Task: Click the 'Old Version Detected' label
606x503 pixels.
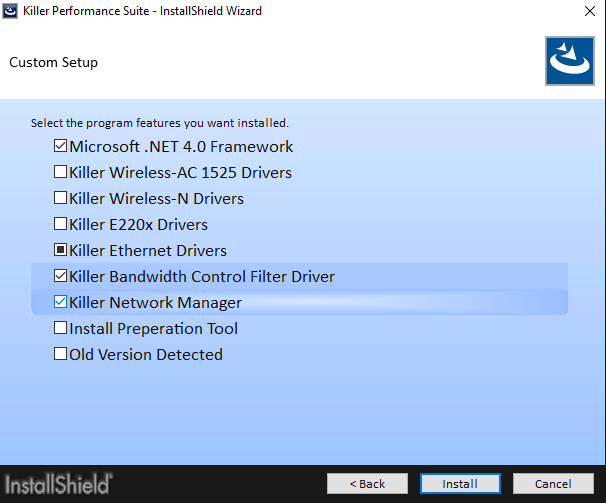Action: click(x=146, y=355)
